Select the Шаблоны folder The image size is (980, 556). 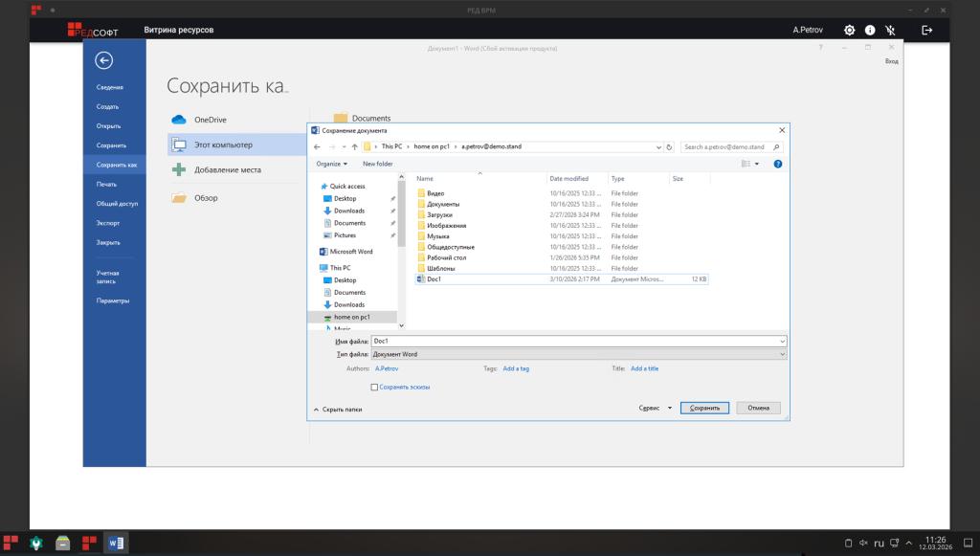click(440, 269)
